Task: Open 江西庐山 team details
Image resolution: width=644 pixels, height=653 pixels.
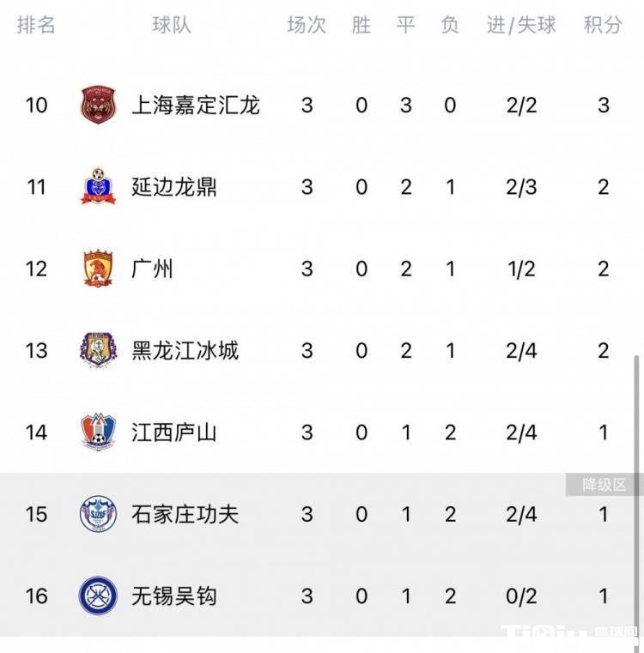Action: coord(173,432)
